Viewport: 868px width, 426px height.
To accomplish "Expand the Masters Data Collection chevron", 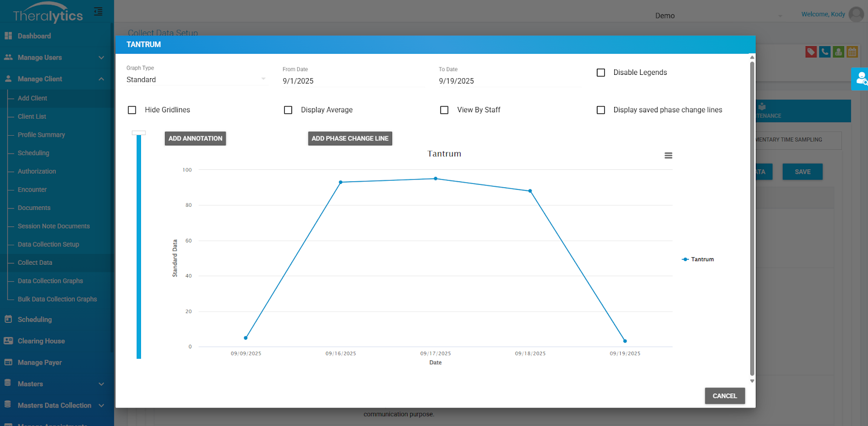I will (101, 405).
